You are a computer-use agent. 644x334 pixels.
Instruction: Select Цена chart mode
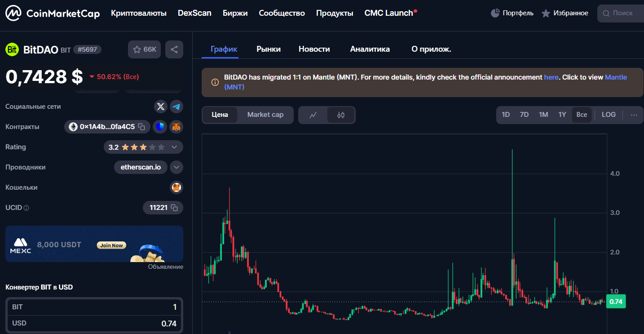click(220, 115)
